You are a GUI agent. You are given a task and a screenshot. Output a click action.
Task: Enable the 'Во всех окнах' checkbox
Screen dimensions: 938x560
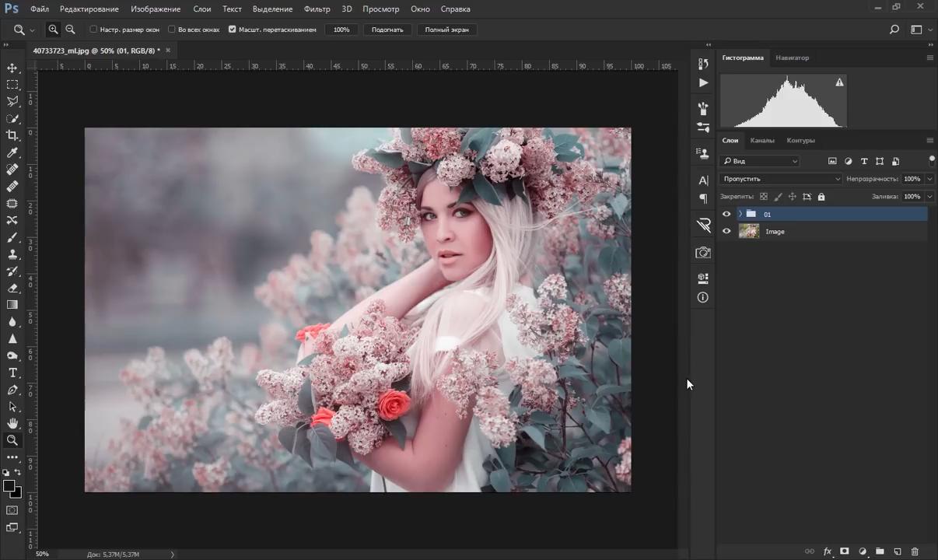[x=172, y=30]
